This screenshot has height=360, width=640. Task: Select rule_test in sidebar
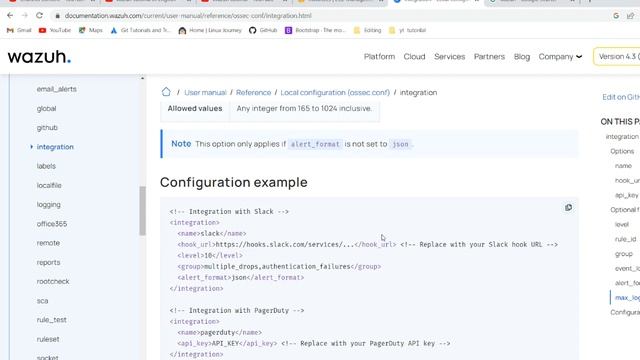coord(51,320)
